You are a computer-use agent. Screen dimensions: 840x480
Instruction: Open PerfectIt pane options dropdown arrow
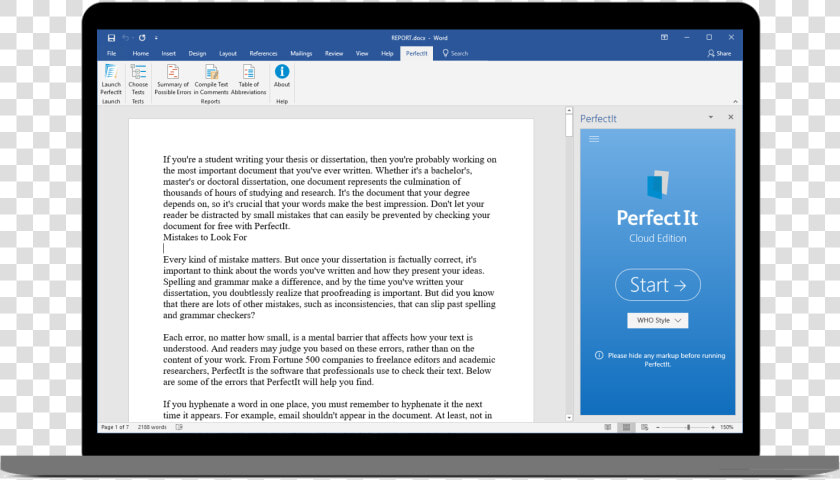[711, 117]
